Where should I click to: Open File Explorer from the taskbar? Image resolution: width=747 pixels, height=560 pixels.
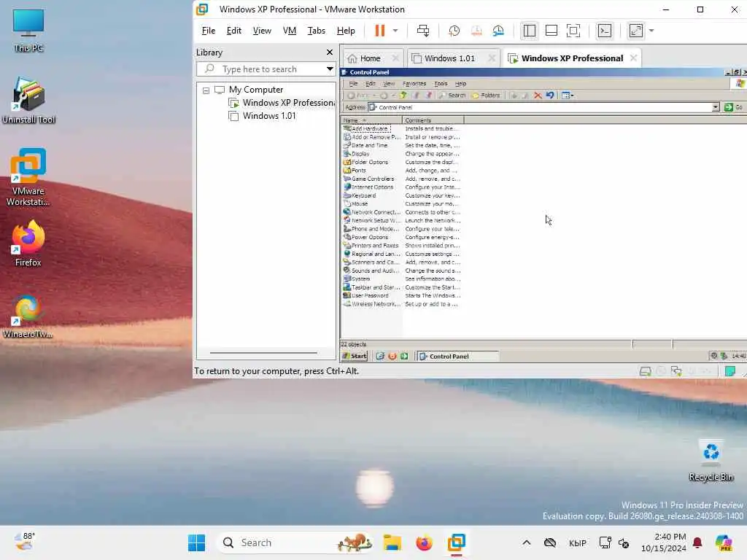[x=392, y=542]
